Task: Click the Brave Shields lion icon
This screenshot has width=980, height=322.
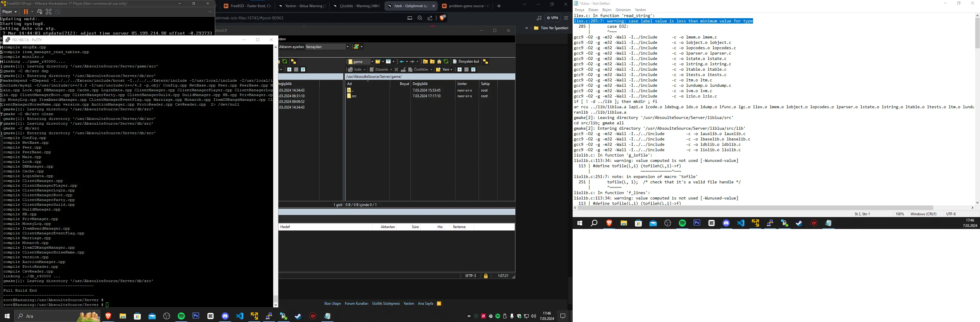Action: click(x=443, y=18)
